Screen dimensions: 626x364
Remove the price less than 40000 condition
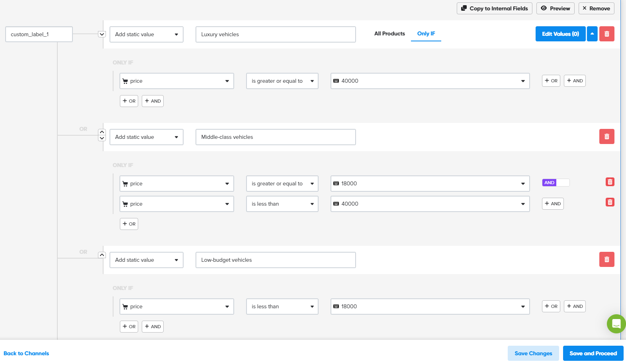click(610, 202)
